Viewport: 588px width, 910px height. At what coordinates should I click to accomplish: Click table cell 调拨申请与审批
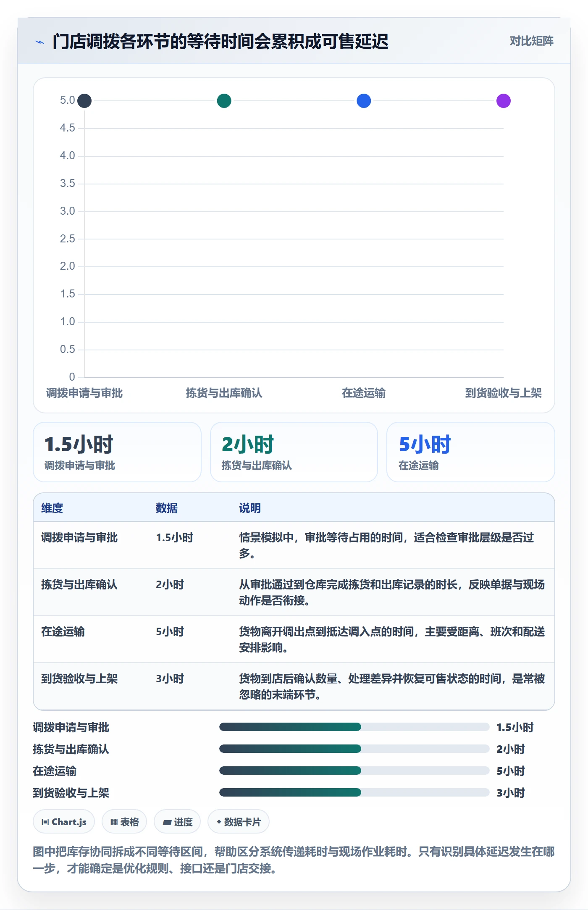point(79,537)
